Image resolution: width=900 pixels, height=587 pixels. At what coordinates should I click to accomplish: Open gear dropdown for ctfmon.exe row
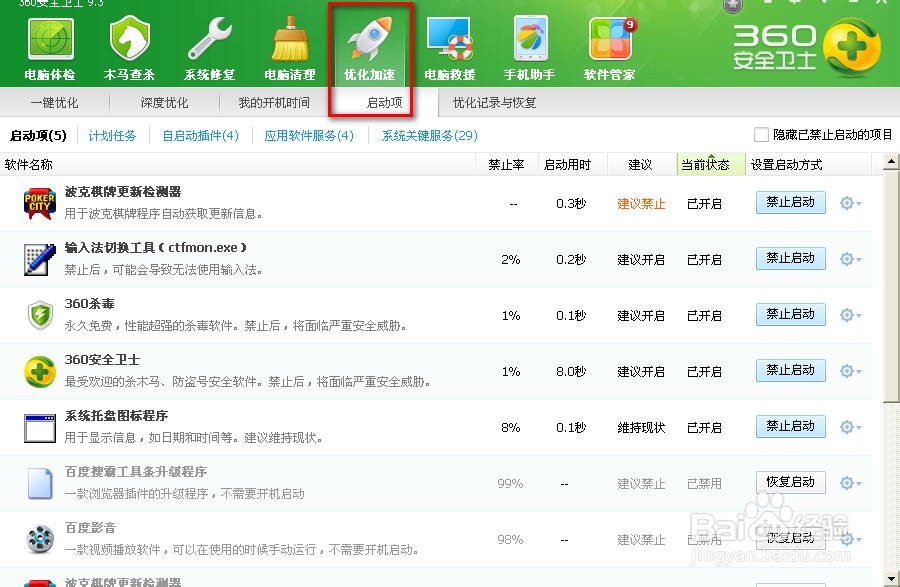click(851, 259)
